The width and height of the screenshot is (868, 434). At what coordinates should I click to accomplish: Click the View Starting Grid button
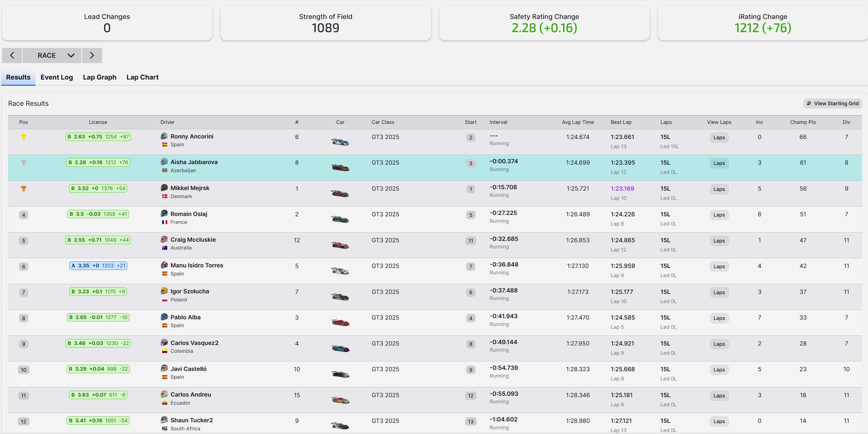click(832, 104)
